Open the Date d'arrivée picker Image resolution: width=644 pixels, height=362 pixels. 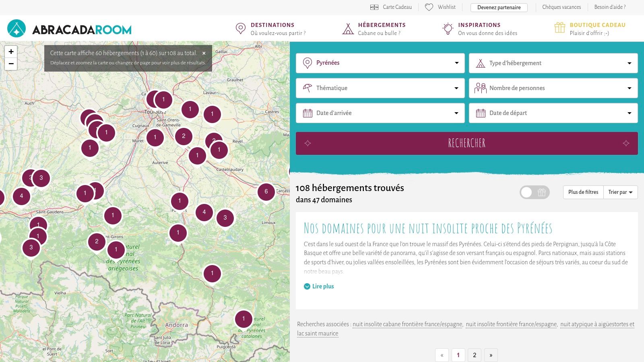(380, 113)
